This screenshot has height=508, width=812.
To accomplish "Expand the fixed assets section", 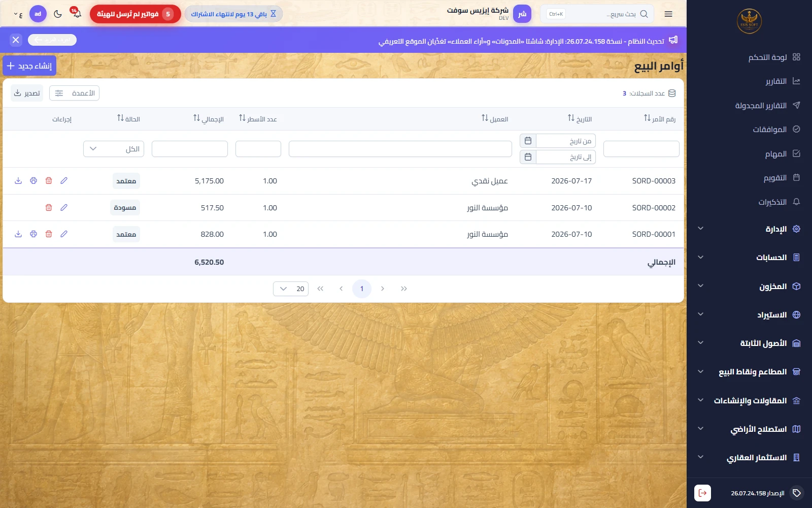I will [x=749, y=343].
